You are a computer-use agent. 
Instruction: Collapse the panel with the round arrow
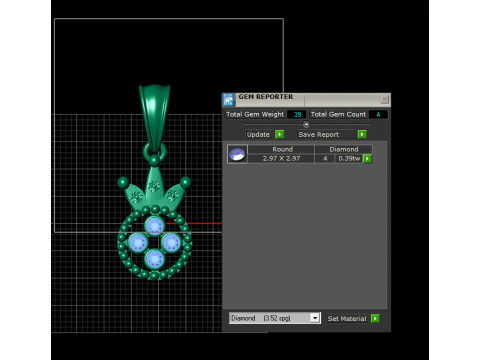click(306, 124)
